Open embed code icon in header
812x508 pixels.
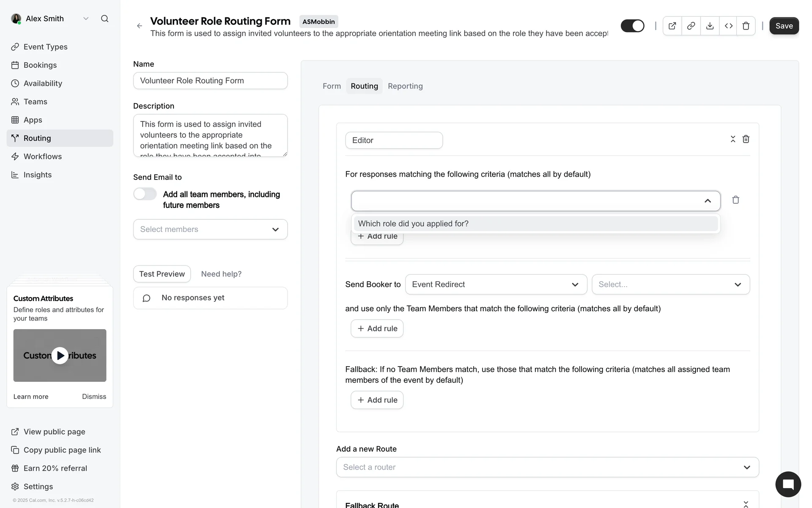click(728, 26)
